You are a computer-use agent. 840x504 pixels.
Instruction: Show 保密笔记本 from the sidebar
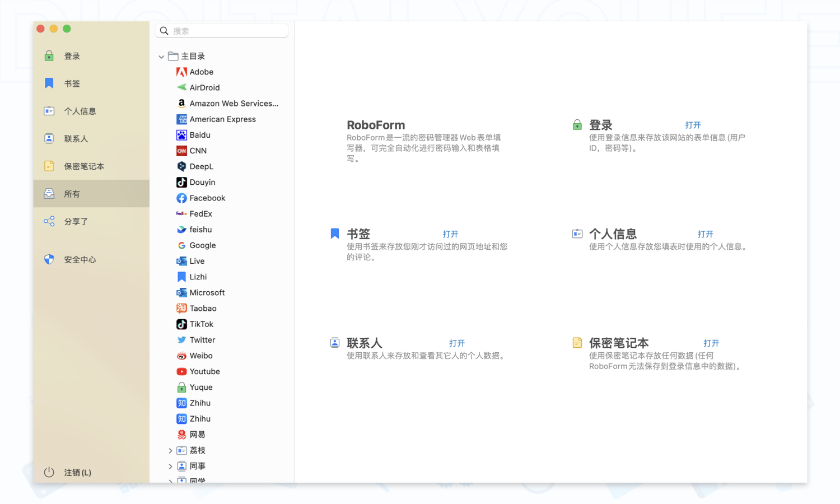coord(91,166)
